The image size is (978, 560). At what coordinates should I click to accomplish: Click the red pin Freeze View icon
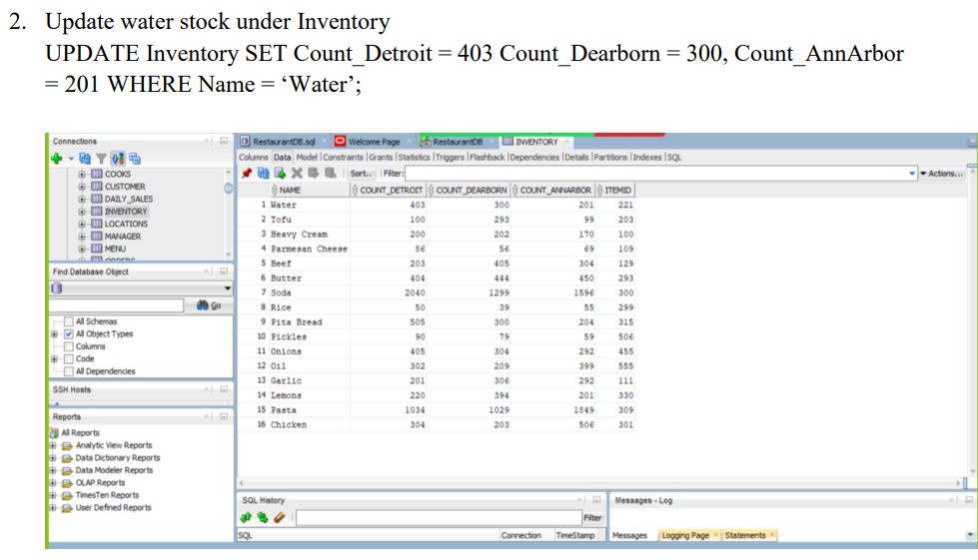pos(247,173)
